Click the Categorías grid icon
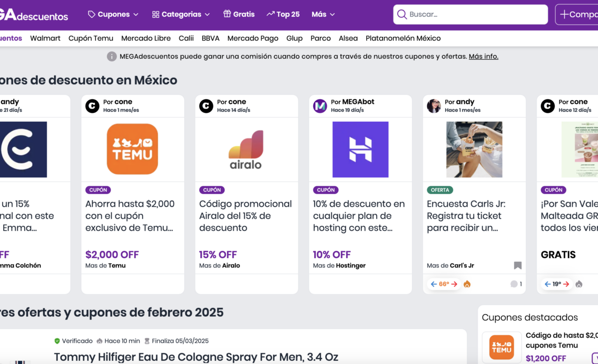 156,15
